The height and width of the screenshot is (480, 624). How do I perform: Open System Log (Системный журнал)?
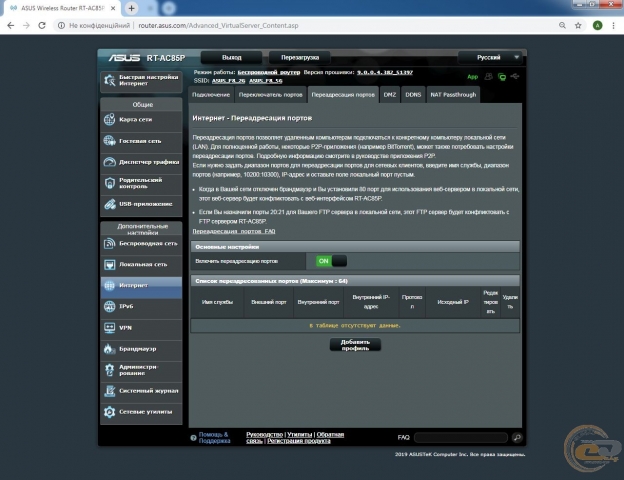(141, 390)
